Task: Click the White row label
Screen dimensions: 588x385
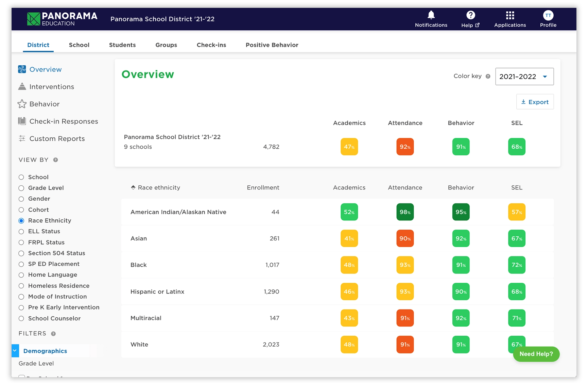Action: (x=139, y=345)
